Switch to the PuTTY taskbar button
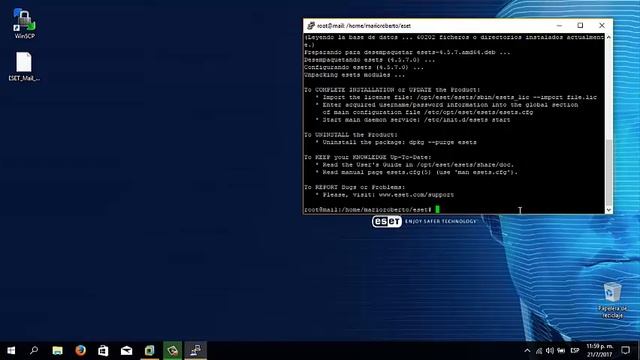Screen dimensions: 640x360 [196, 351]
